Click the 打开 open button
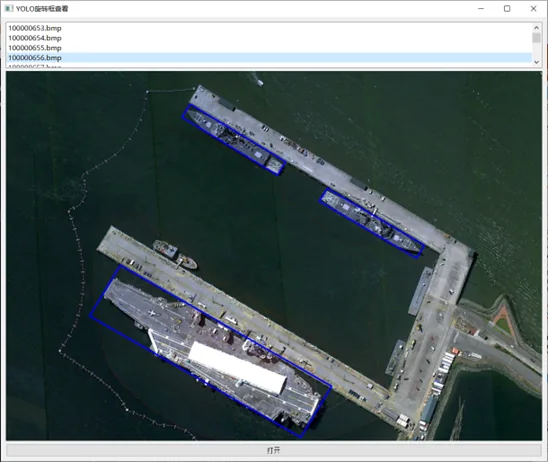The height and width of the screenshot is (462, 548). point(274,450)
